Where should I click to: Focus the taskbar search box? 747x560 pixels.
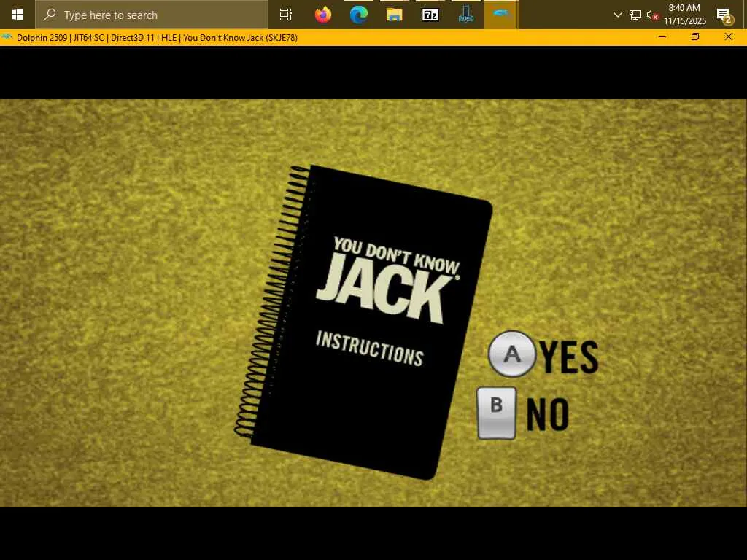click(x=152, y=15)
